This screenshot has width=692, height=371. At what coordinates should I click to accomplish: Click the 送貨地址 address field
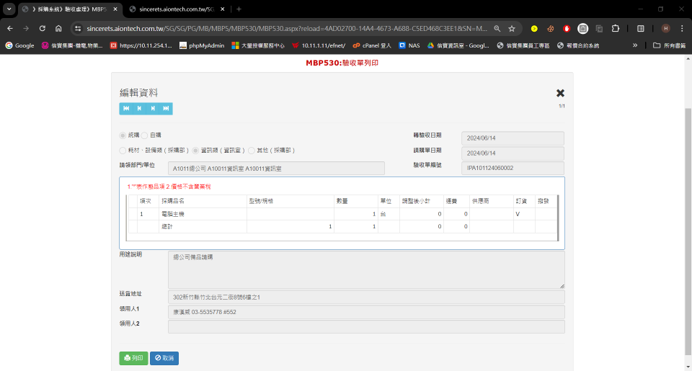[x=366, y=297]
